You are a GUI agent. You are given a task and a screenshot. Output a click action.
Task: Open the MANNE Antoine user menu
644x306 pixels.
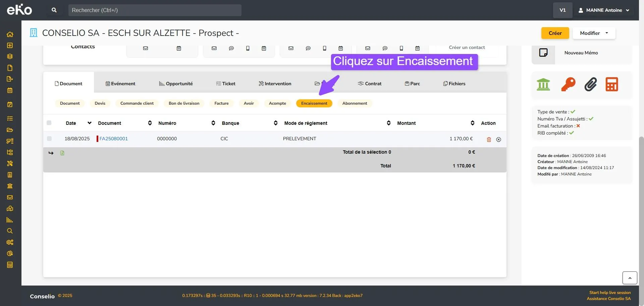point(603,10)
